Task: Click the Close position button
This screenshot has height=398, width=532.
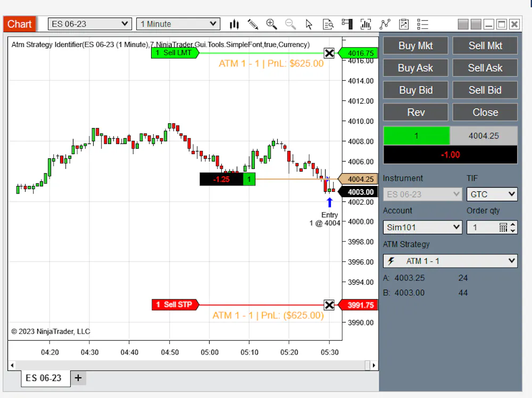Action: (x=485, y=112)
